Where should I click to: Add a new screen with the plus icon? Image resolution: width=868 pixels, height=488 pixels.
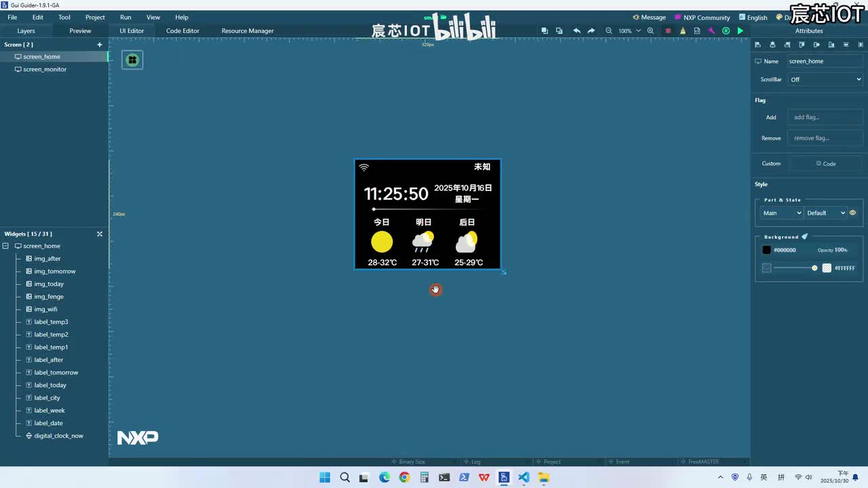click(100, 45)
